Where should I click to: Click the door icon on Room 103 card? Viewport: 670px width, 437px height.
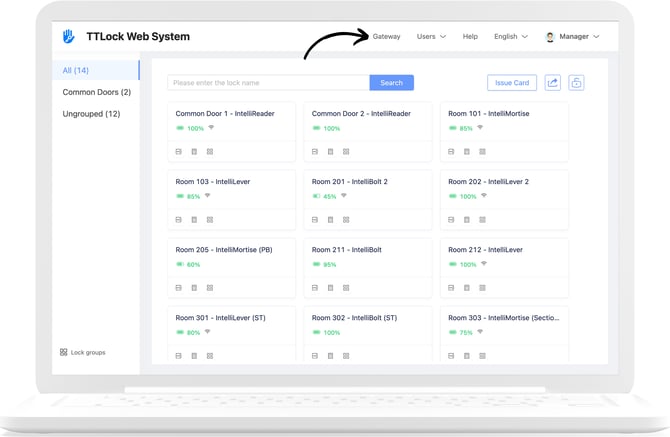click(x=194, y=220)
